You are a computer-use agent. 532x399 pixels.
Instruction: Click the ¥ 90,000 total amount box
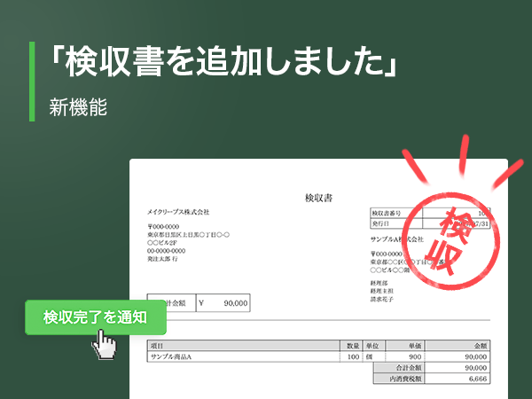[x=223, y=303]
